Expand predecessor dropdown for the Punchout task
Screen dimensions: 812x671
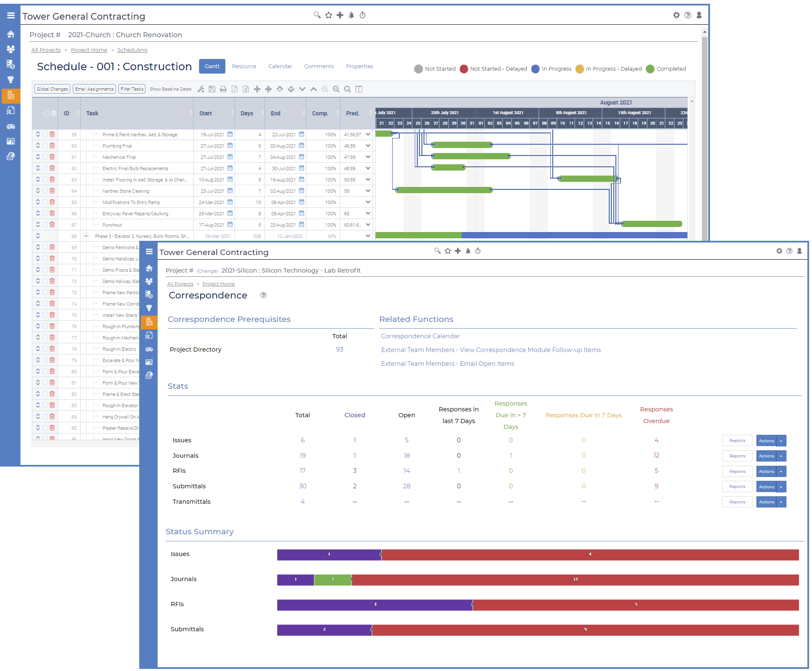tap(368, 225)
